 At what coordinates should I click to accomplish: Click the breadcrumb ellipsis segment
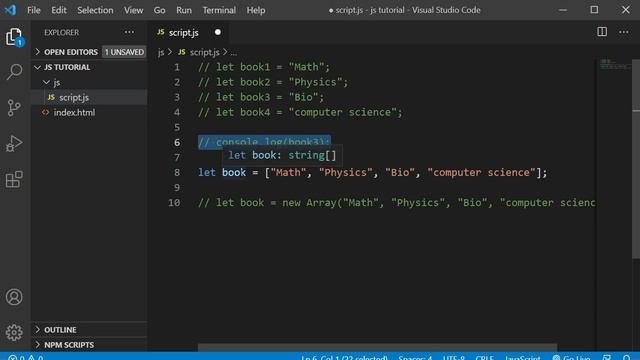pos(233,53)
